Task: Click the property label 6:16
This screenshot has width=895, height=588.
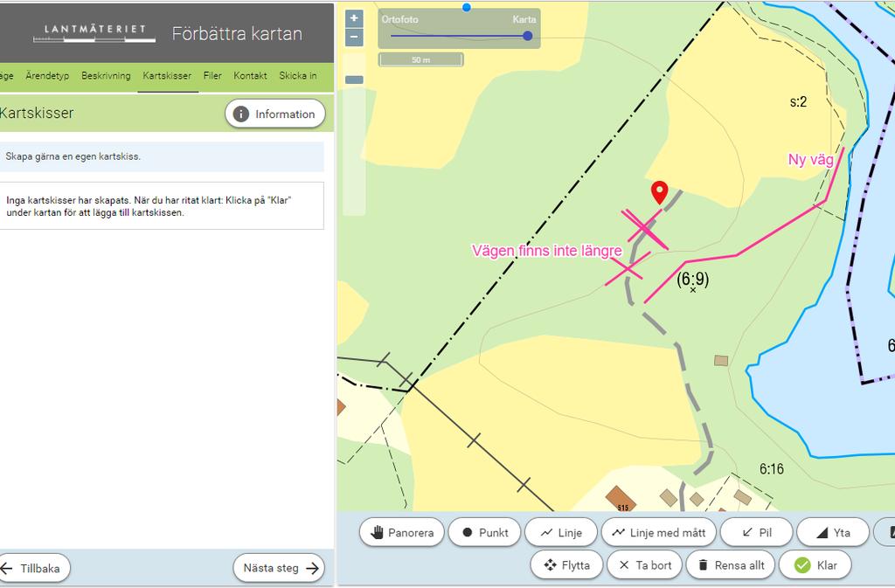Action: pos(771,469)
